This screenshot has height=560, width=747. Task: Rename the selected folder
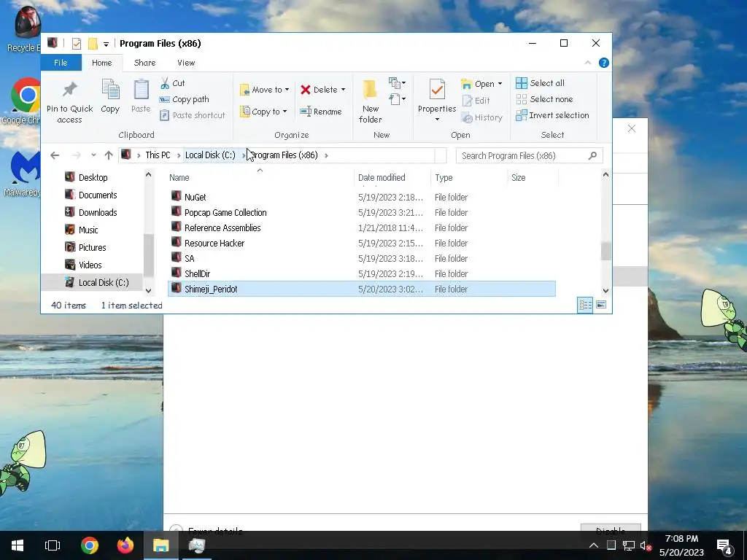[321, 112]
